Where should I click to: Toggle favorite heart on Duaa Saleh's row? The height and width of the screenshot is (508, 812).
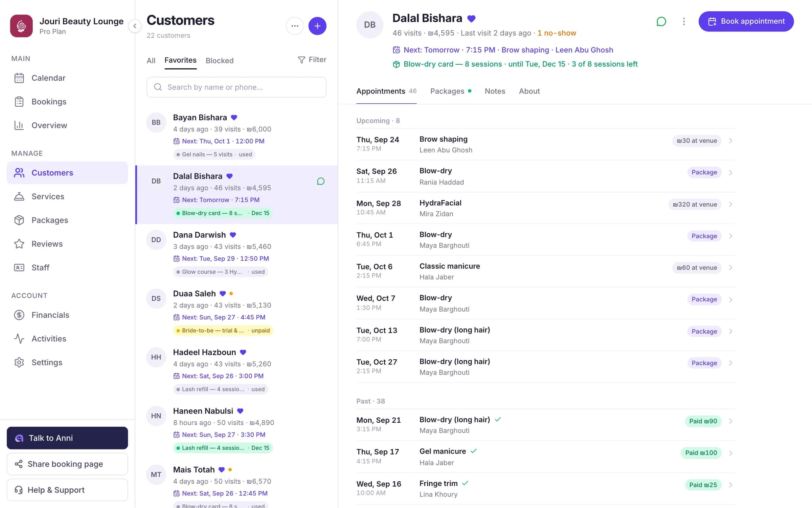[x=223, y=294]
